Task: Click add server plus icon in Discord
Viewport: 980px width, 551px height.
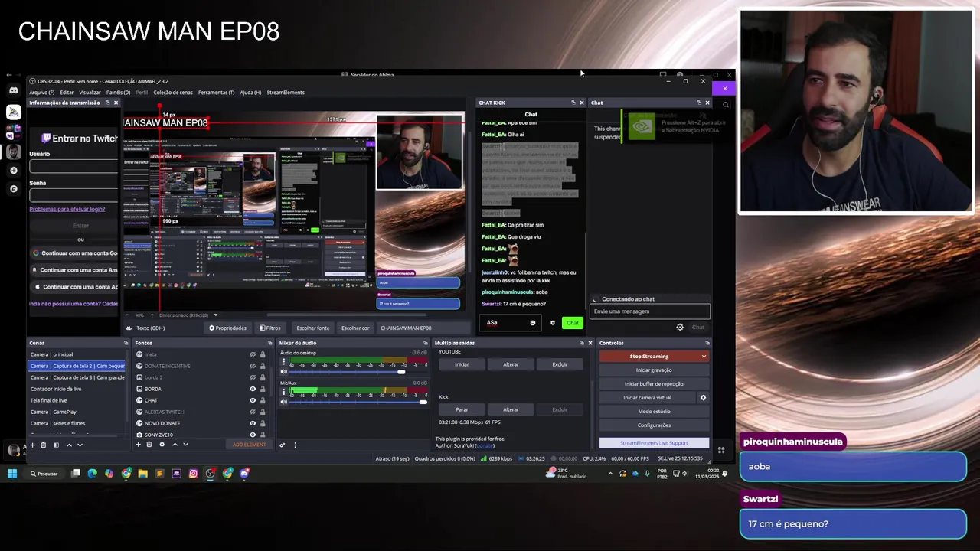Action: [14, 170]
